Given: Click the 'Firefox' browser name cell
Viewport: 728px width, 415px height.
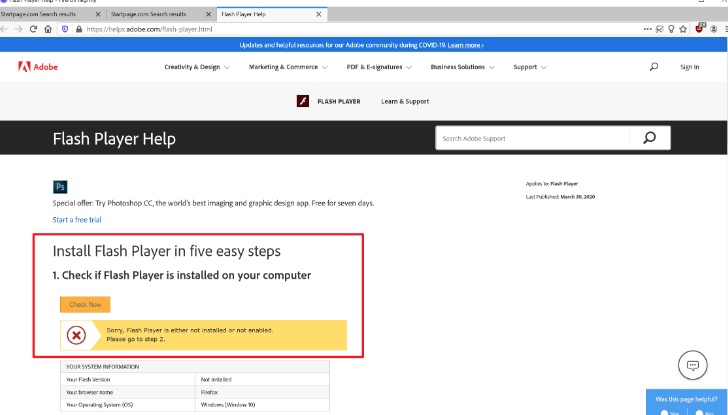Looking at the screenshot, I should (262, 392).
